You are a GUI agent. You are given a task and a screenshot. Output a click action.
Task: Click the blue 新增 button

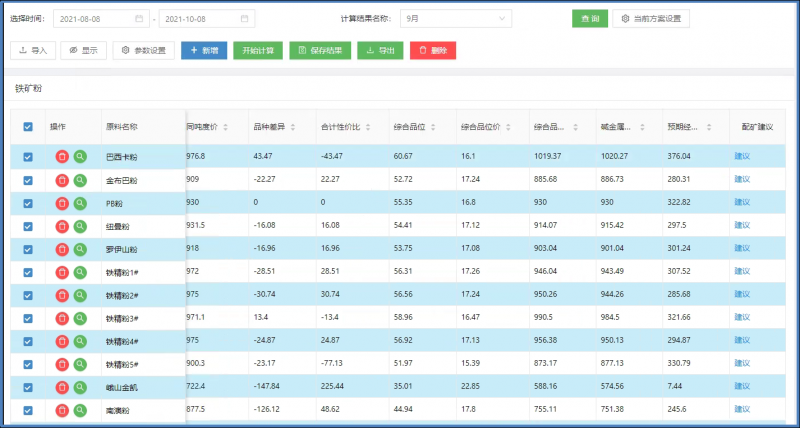203,50
